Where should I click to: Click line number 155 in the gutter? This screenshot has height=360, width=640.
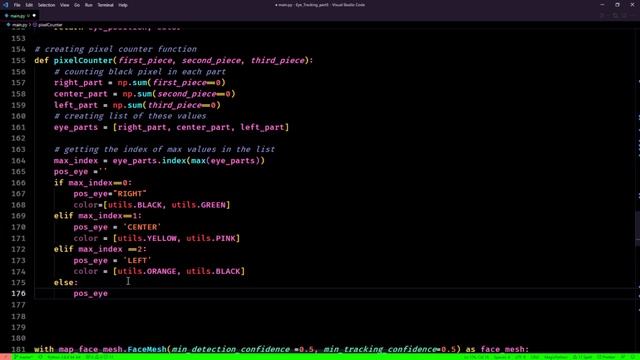tap(18, 60)
